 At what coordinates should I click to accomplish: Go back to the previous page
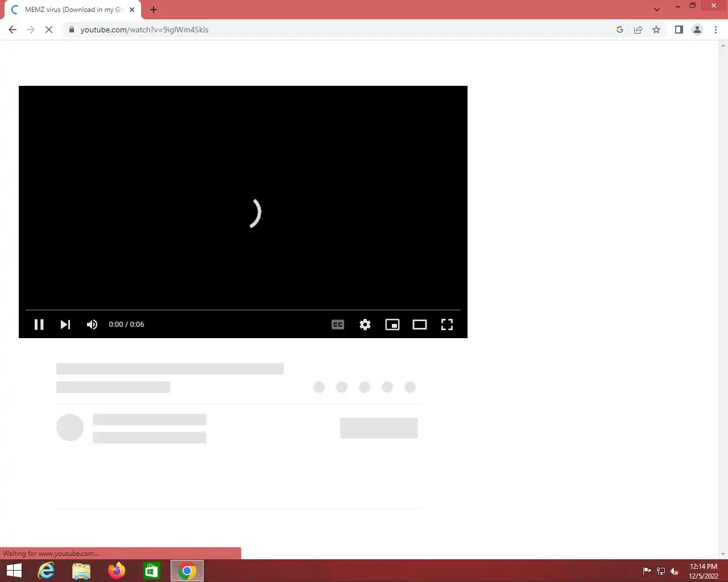13,30
